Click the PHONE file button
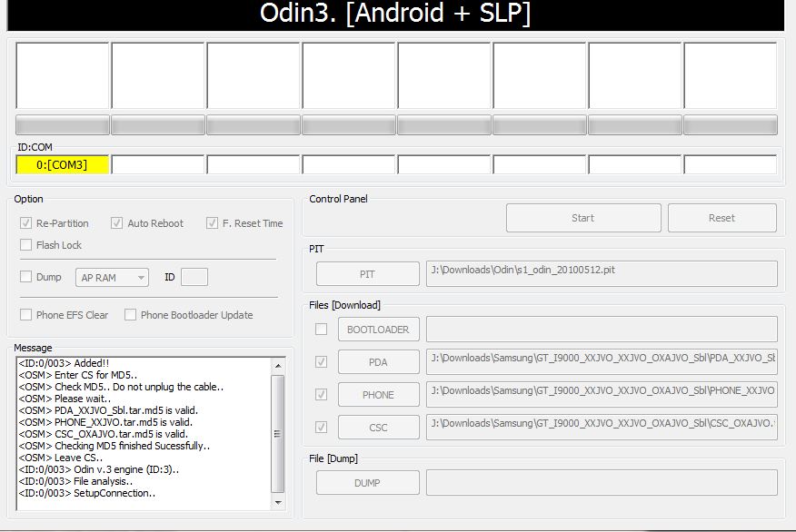 tap(379, 395)
